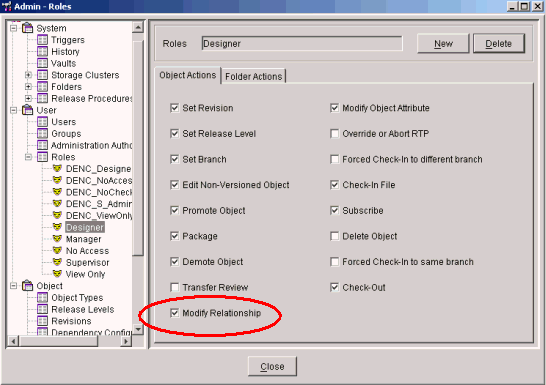546x385 pixels.
Task: Toggle the Demote Object checkbox
Action: 174,262
